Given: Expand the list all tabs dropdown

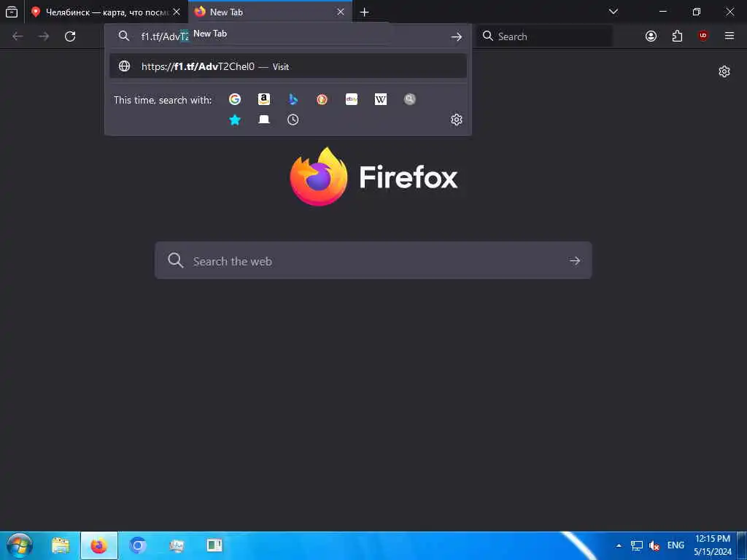Looking at the screenshot, I should 614,12.
